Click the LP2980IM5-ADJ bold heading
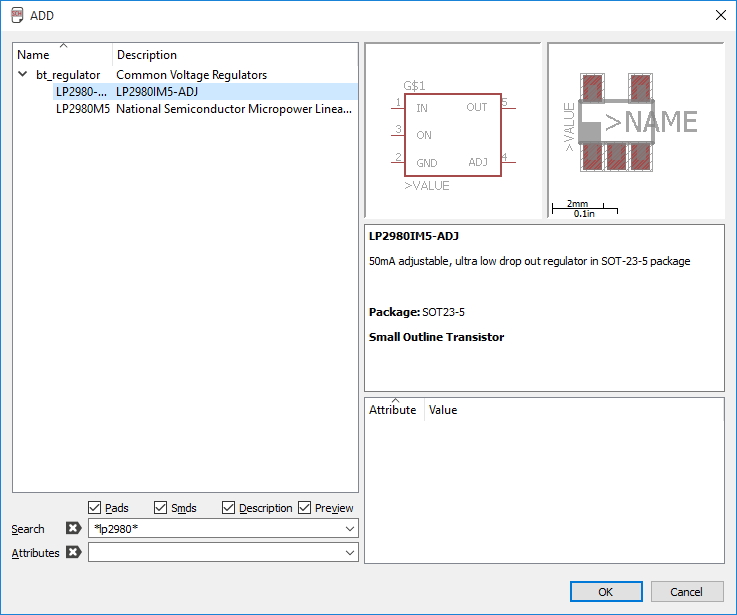This screenshot has height=615, width=737. tap(414, 236)
